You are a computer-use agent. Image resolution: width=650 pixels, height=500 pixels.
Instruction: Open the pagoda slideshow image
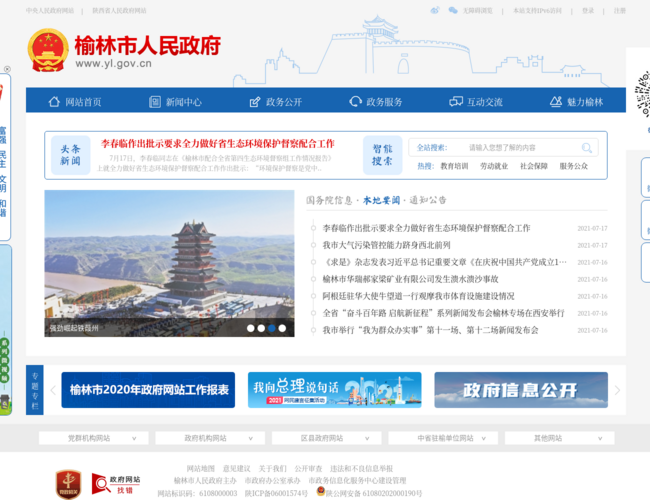[170, 263]
